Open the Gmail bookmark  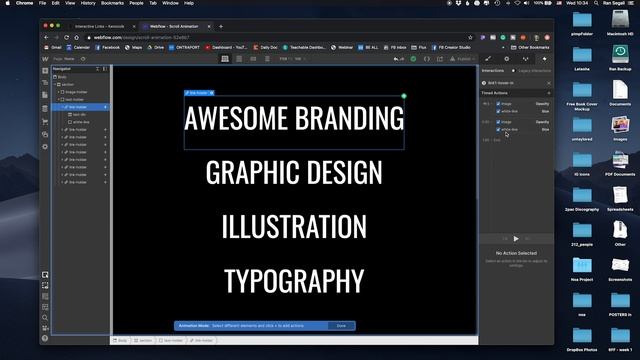pyautogui.click(x=52, y=48)
